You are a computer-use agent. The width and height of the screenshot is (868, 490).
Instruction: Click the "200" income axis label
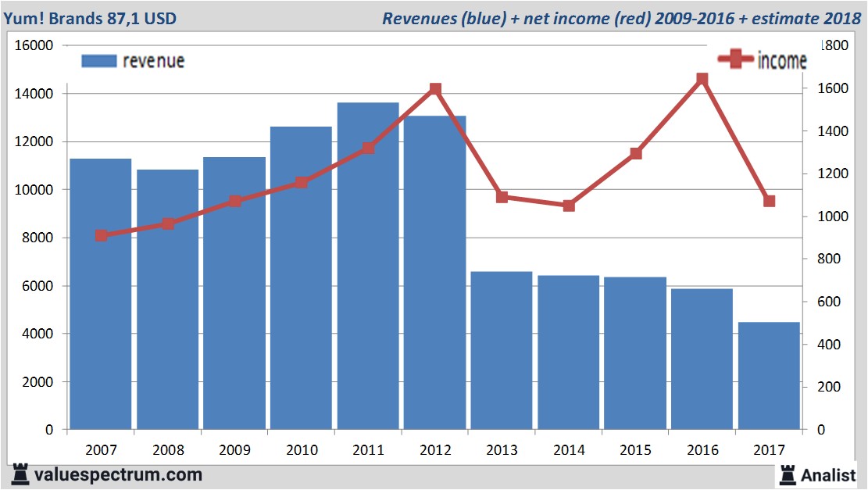tap(829, 387)
